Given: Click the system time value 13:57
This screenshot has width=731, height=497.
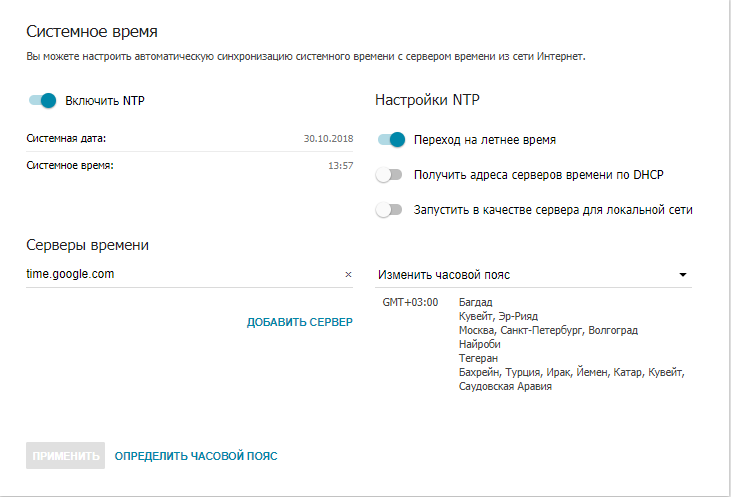Looking at the screenshot, I should [340, 166].
